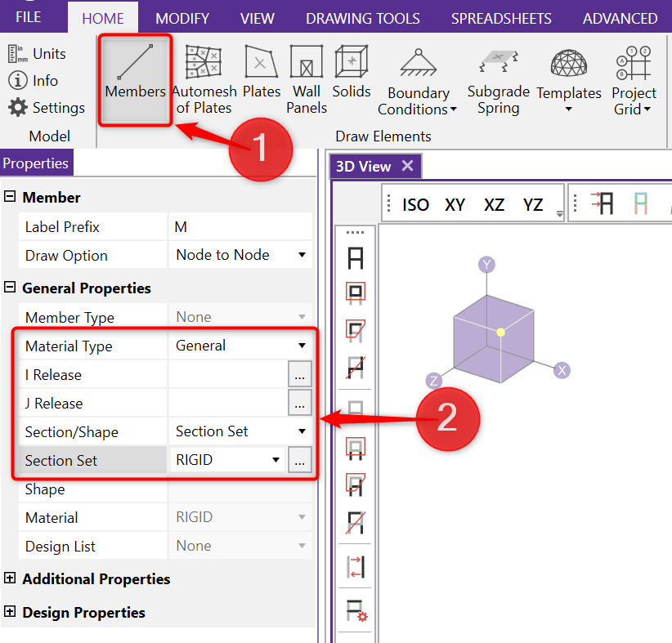
Task: Expand the Additional Properties section
Action: (11, 578)
